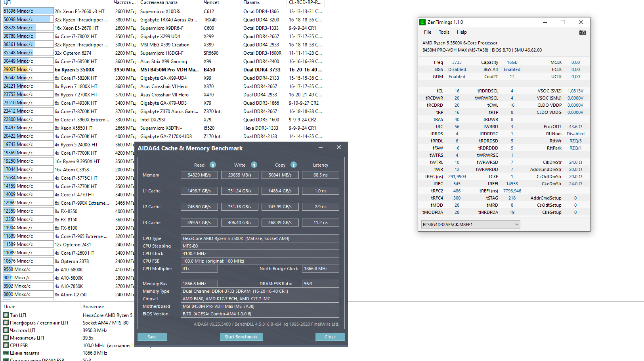Click the L3 Cache Latency value 11.2 ns

(x=321, y=223)
